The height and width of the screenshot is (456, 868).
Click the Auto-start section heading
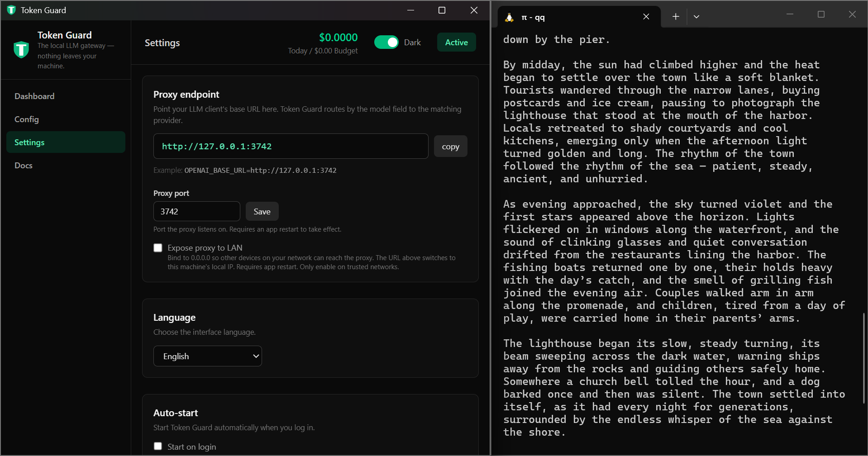tap(176, 413)
